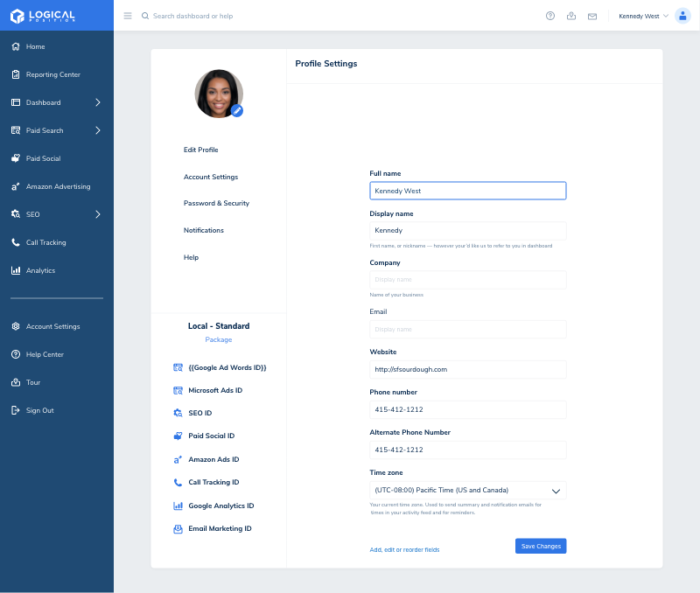The image size is (700, 593).
Task: Click the Google Analytics ID entry
Action: pyautogui.click(x=213, y=506)
